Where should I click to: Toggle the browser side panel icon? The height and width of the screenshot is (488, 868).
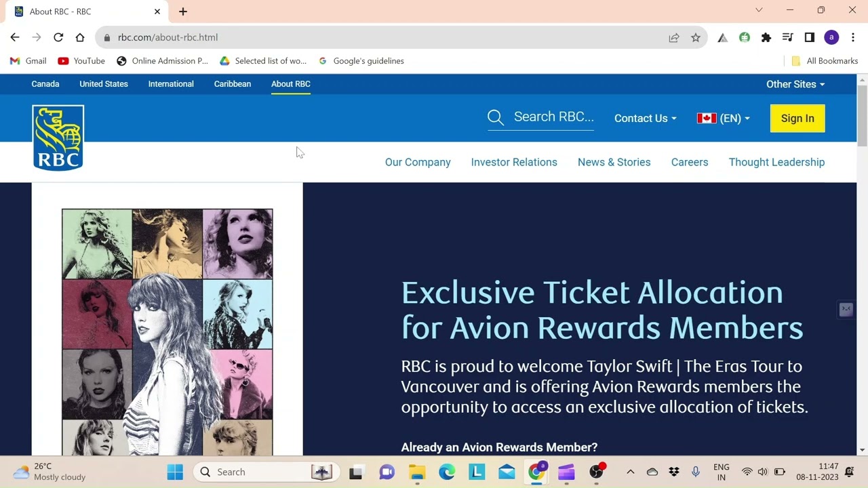click(810, 37)
